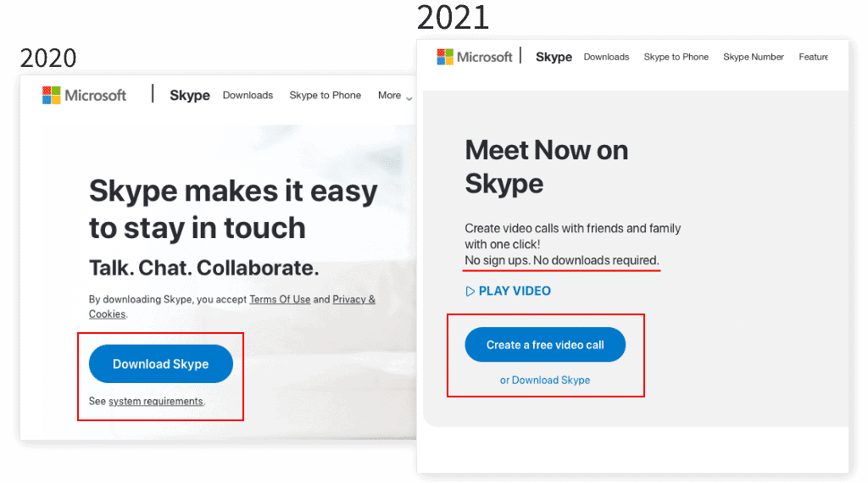Play the video via the PLAY VIDEO link
Viewport: 868px width, 483px height.
click(509, 291)
